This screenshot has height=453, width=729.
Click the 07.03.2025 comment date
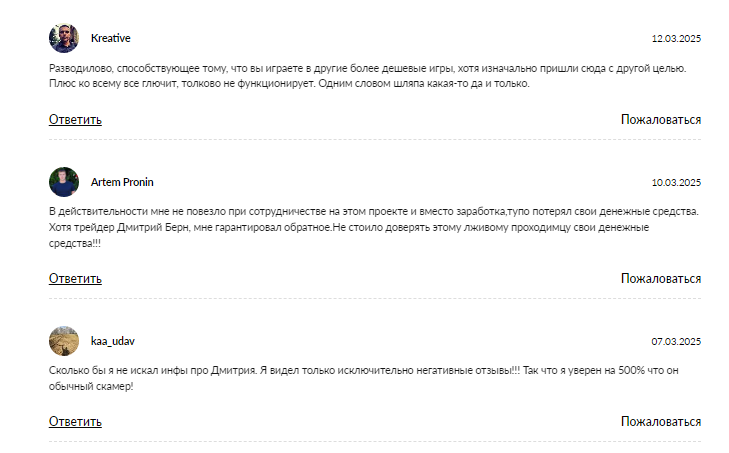pos(676,342)
